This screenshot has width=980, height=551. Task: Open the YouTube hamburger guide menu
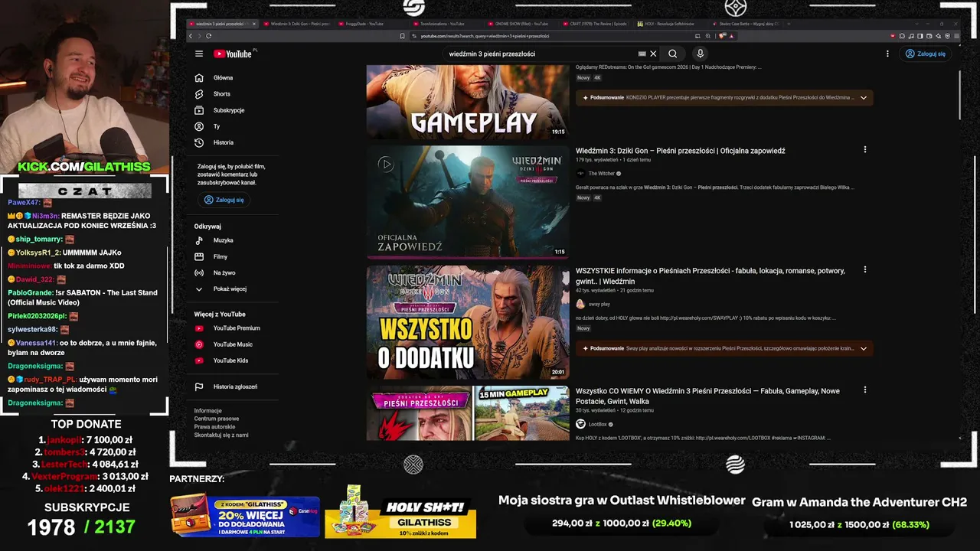point(199,54)
